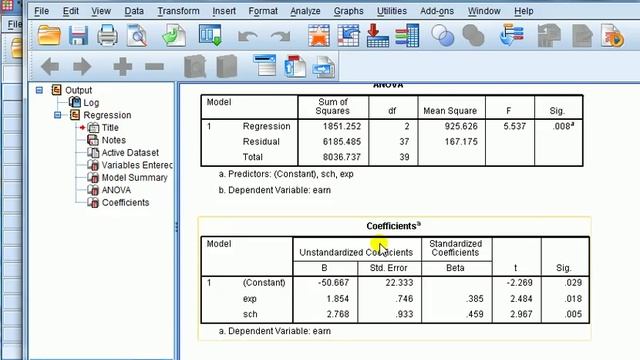Screen dimensions: 640x360
Task: Click the Go to Variable red arrow icon
Action: pyautogui.click(x=378, y=36)
